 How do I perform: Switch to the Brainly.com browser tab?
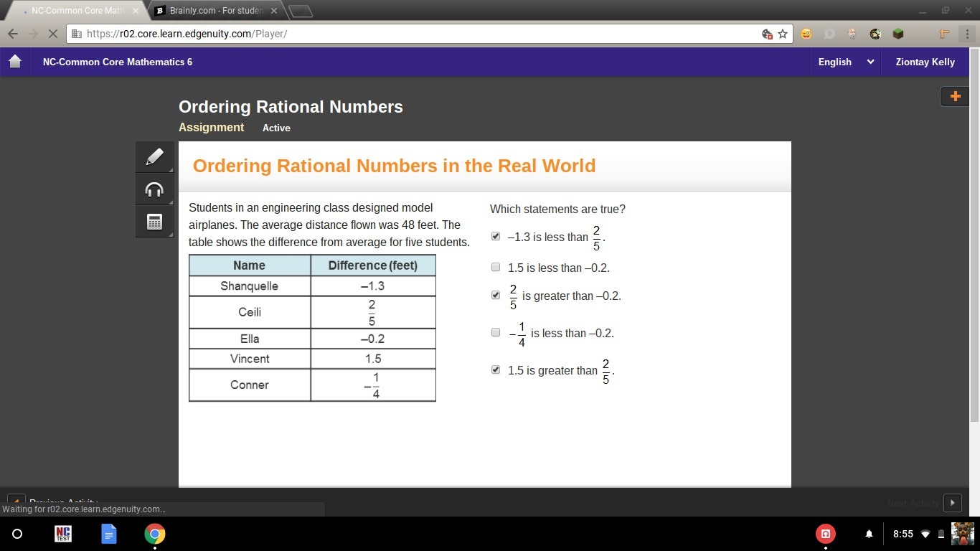[215, 11]
